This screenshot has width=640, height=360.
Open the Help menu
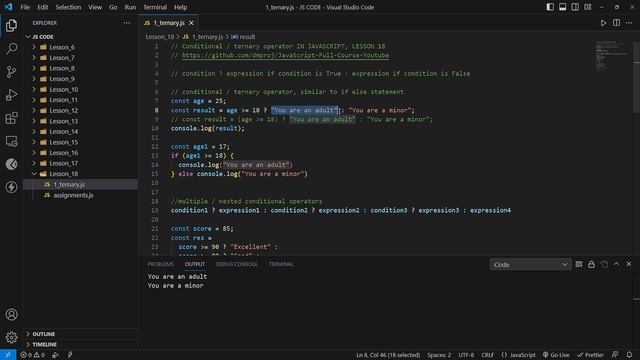coord(180,7)
